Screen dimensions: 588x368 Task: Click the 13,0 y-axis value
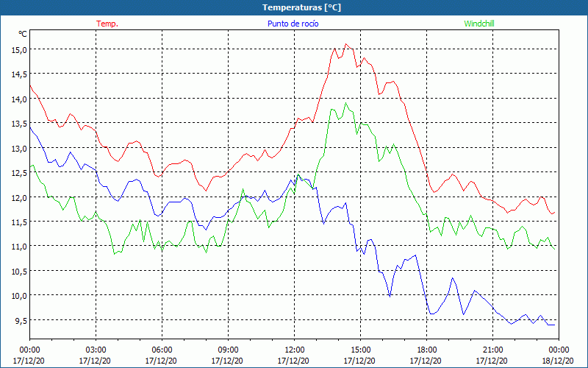(x=20, y=149)
